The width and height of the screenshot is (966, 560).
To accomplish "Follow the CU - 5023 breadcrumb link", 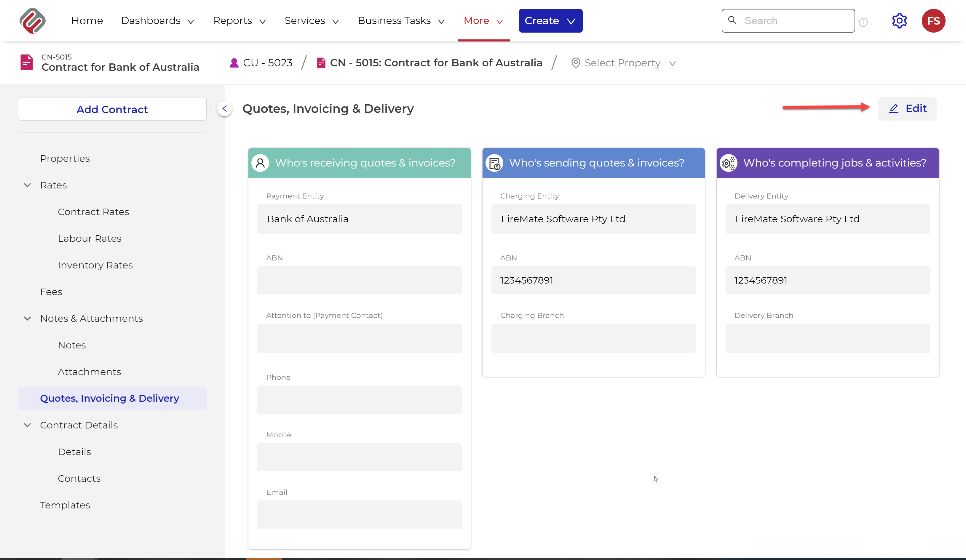I will [x=268, y=63].
